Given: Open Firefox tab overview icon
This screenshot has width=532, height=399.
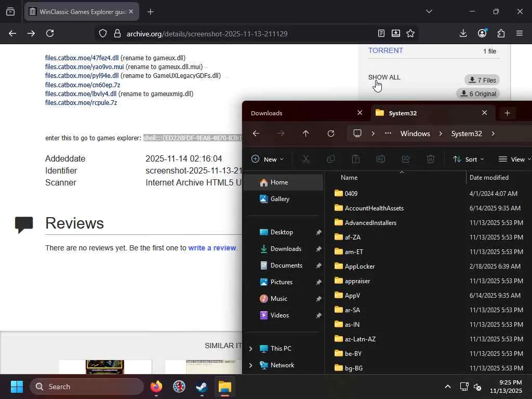Looking at the screenshot, I should [x=10, y=11].
